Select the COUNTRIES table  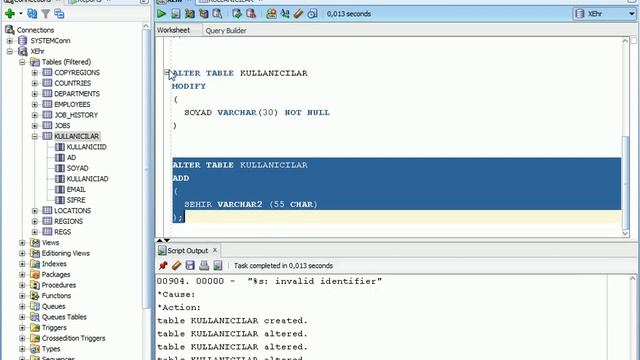(73, 83)
